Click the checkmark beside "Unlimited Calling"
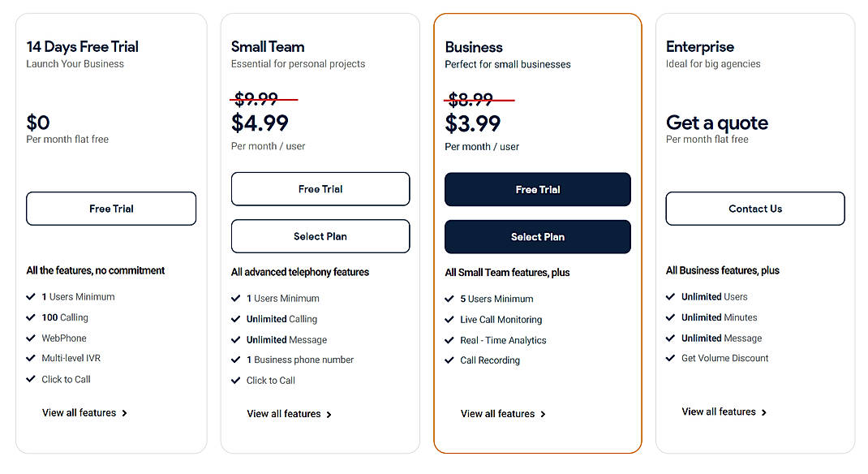The width and height of the screenshot is (868, 474). point(235,317)
